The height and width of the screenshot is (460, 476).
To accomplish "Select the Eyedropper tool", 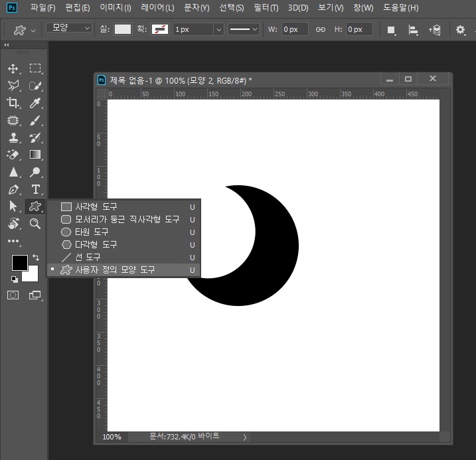I will tap(35, 103).
